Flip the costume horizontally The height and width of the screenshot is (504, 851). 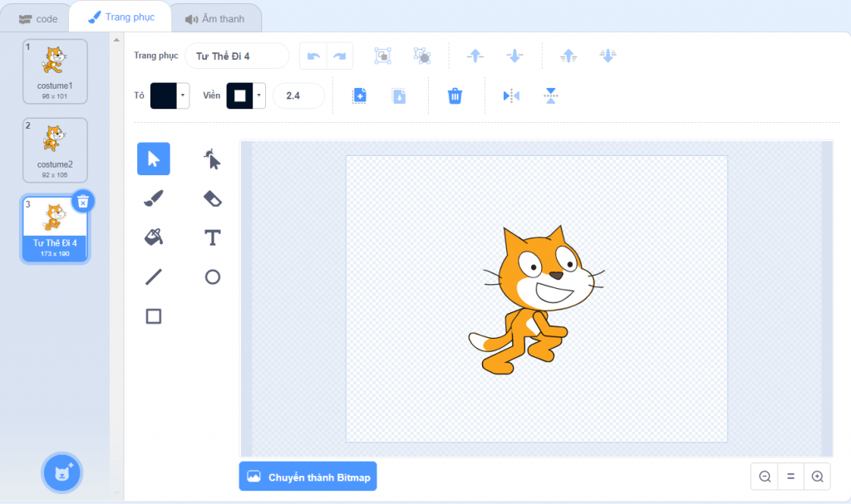tap(511, 96)
